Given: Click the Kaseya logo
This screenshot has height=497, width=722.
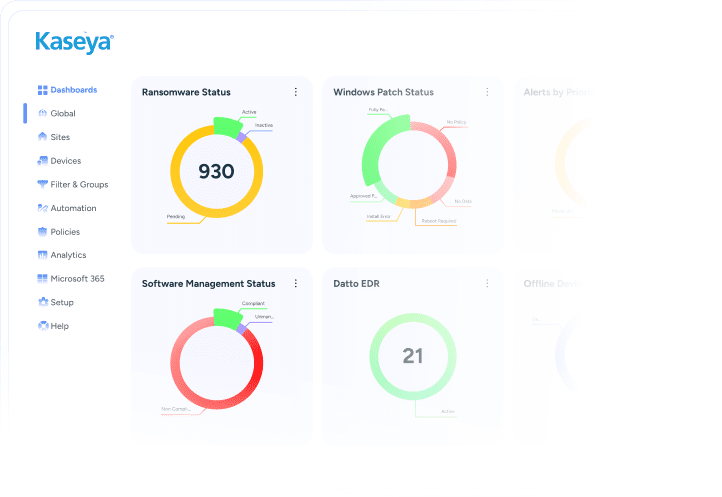Looking at the screenshot, I should coord(74,41).
